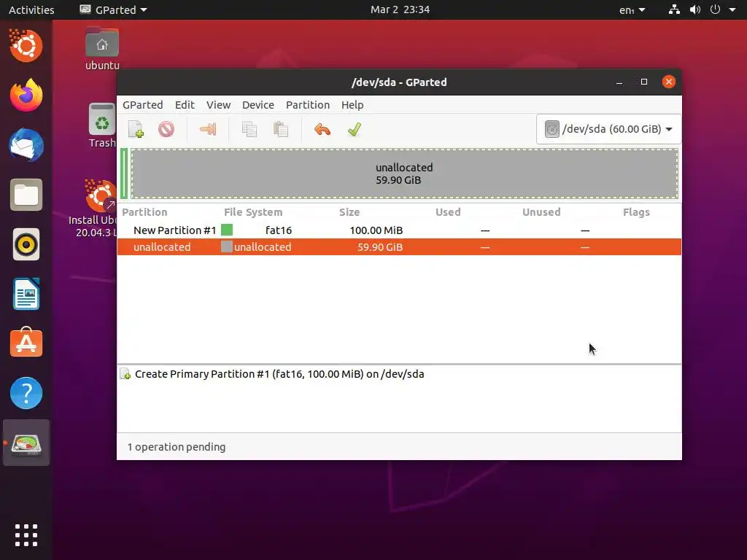
Task: Click the volume speaker icon in top bar
Action: point(695,9)
